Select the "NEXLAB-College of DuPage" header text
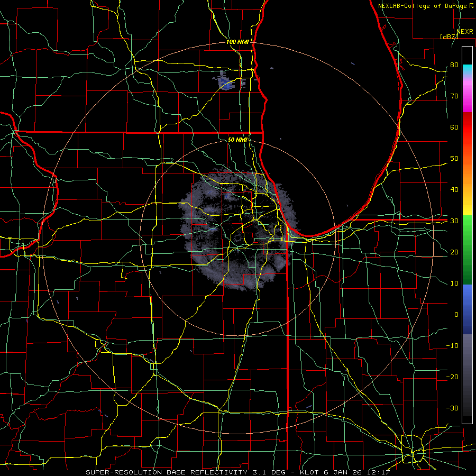Viewport: 476px width, 476px height. [x=423, y=6]
